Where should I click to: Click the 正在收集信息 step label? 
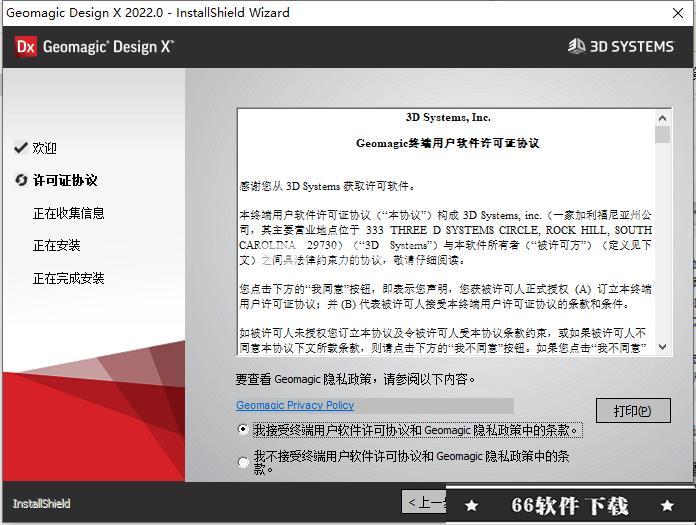point(68,213)
